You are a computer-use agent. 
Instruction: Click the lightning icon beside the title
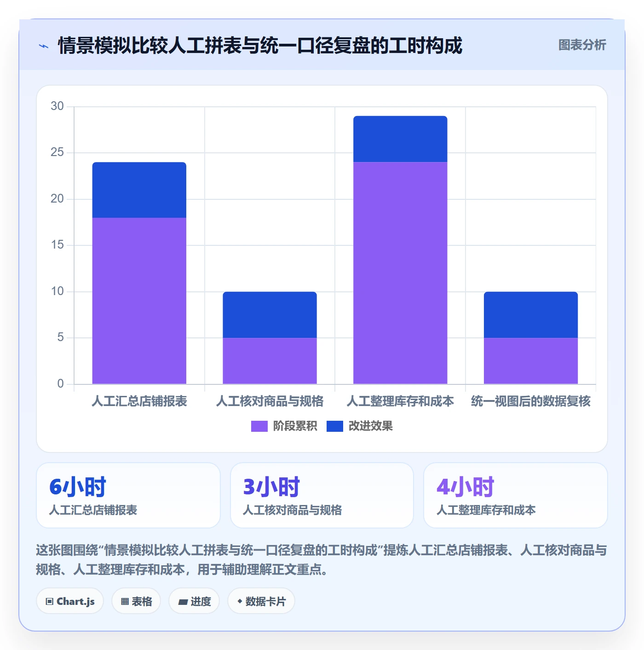pyautogui.click(x=44, y=46)
